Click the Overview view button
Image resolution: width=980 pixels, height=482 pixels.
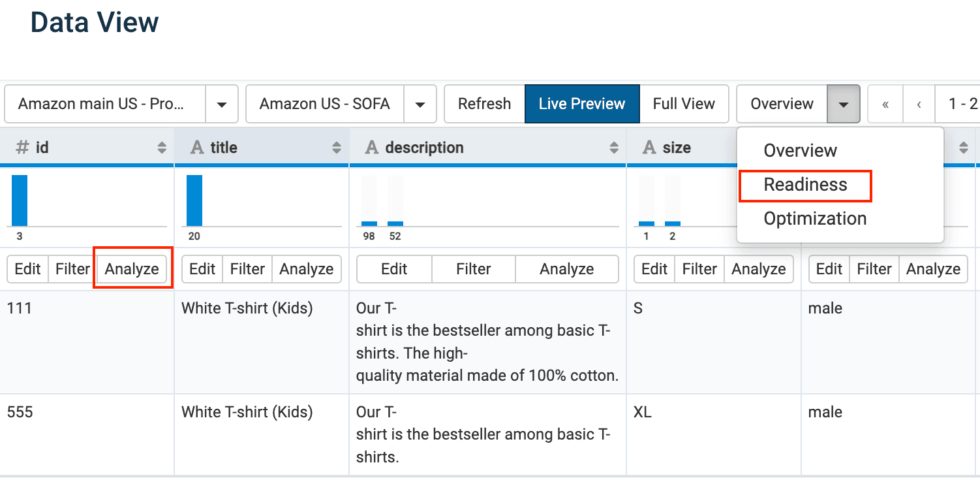(x=782, y=104)
